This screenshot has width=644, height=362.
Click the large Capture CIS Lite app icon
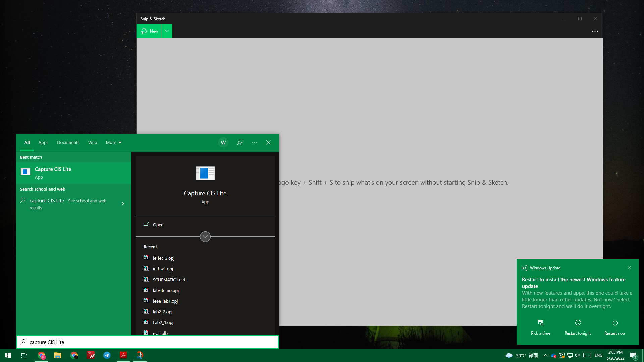point(205,173)
